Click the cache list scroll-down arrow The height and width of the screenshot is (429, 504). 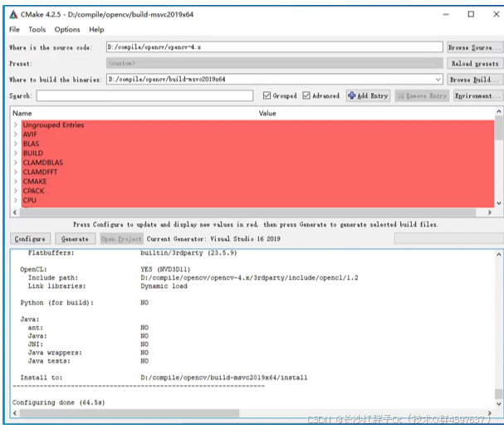coord(498,203)
